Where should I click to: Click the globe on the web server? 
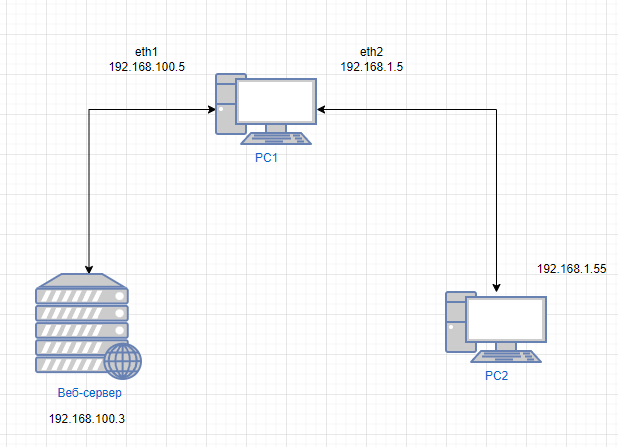click(123, 361)
